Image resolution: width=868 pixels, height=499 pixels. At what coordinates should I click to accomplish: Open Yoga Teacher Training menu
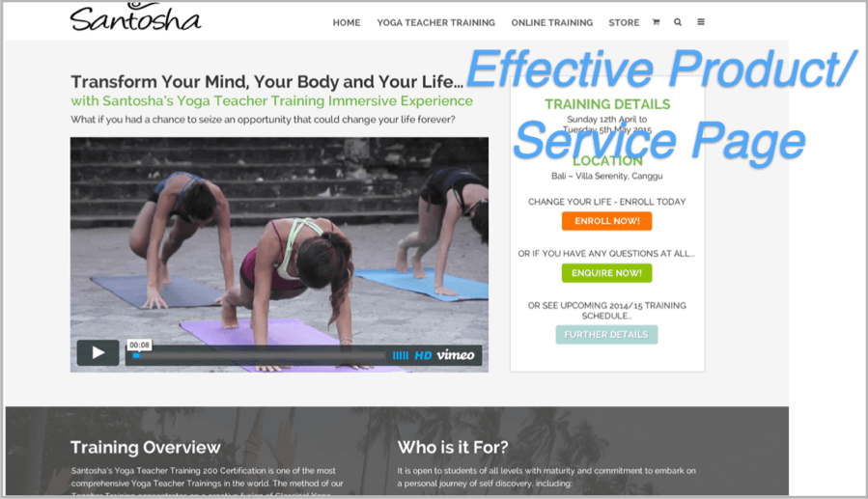pyautogui.click(x=436, y=23)
